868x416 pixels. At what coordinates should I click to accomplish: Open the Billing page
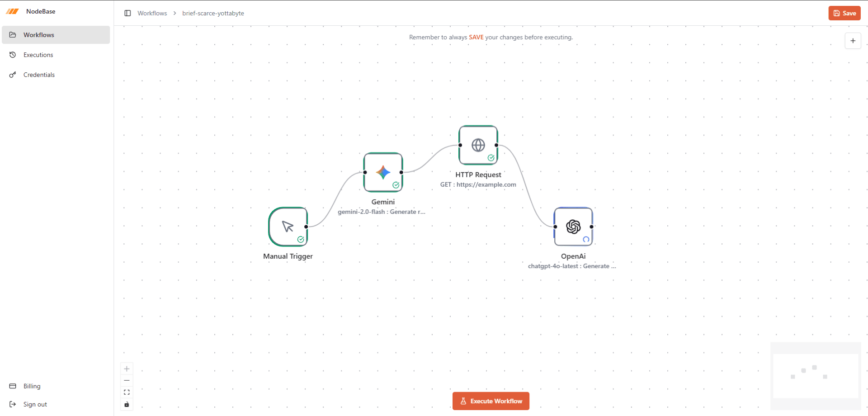(x=32, y=386)
